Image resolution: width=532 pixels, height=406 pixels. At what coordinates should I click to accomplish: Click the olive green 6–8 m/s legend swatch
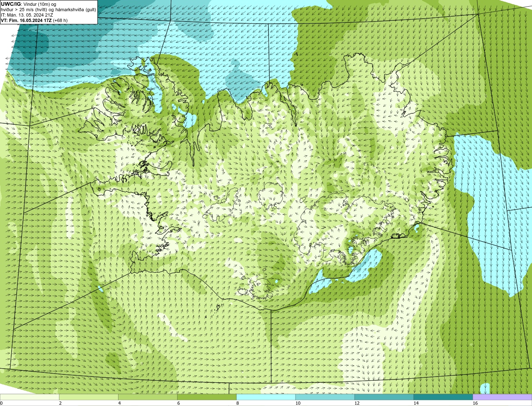coord(207,397)
